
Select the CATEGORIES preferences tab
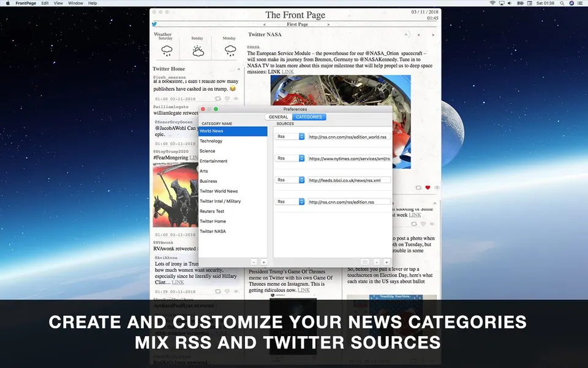tap(309, 117)
